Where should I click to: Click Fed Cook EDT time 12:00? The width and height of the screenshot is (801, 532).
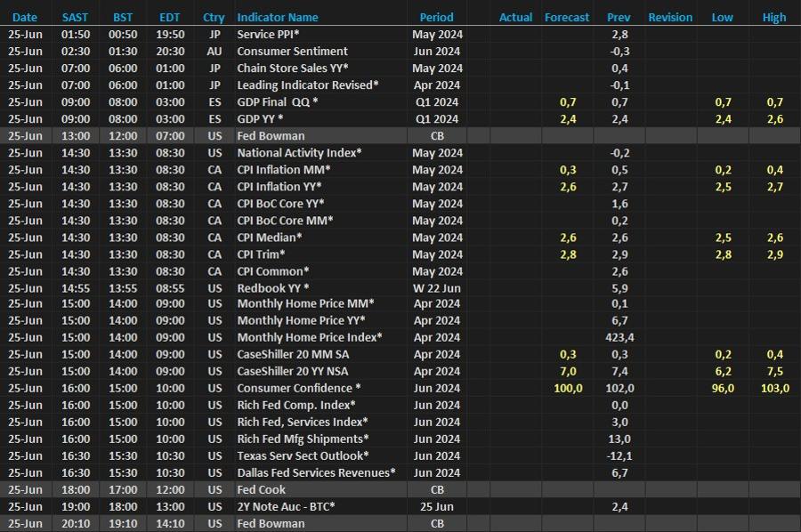pyautogui.click(x=170, y=489)
